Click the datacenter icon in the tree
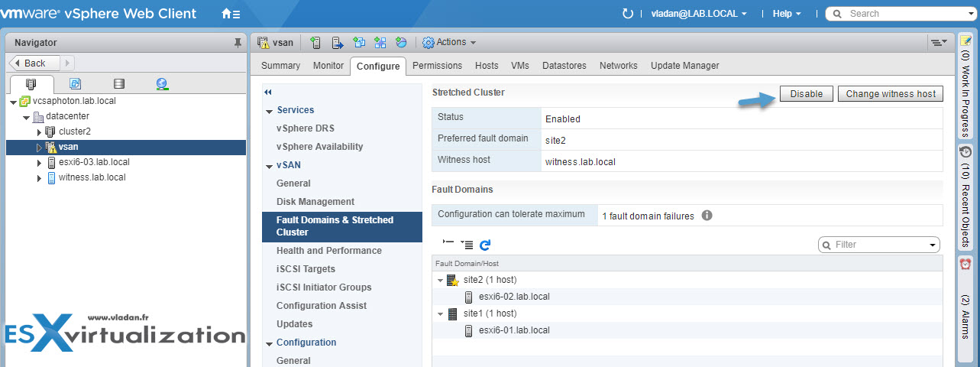980x367 pixels. pyautogui.click(x=38, y=116)
